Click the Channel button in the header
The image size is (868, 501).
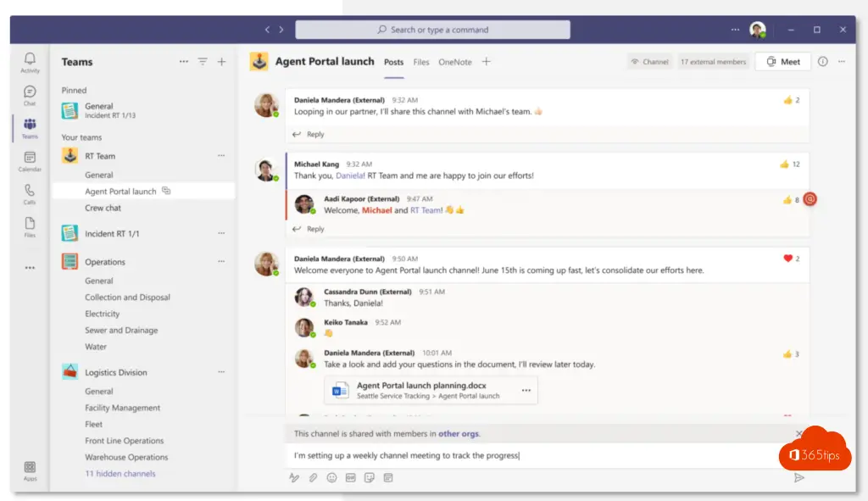point(650,62)
